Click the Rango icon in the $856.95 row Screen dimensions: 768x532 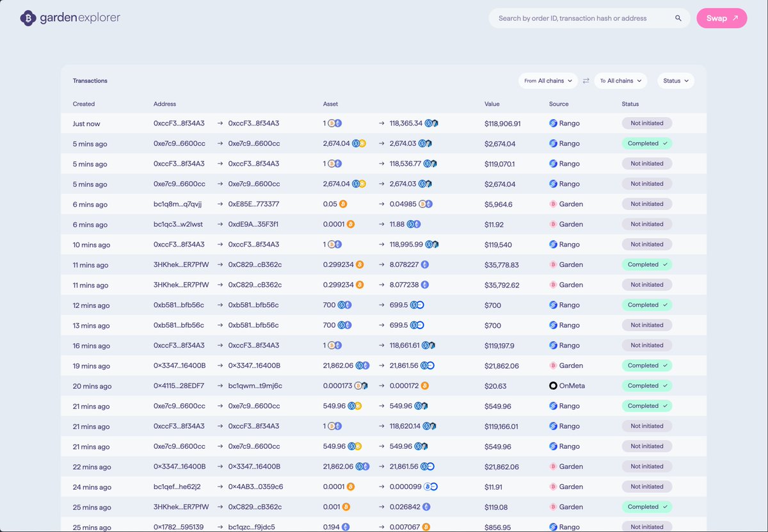point(554,527)
